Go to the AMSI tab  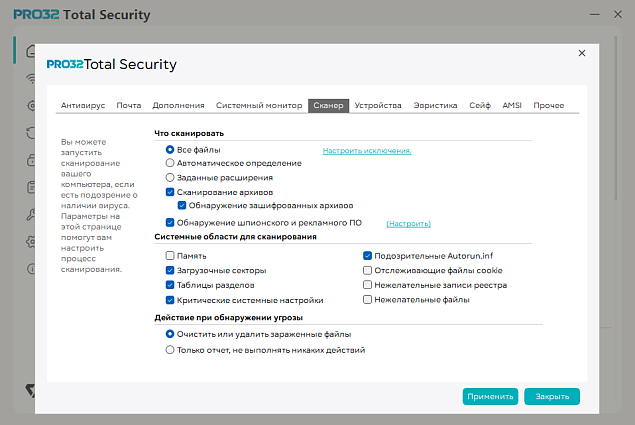pyautogui.click(x=512, y=105)
